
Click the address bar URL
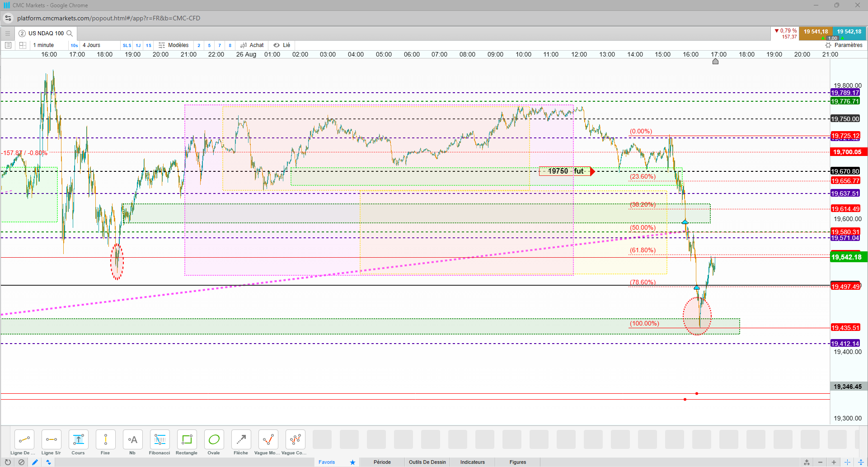pyautogui.click(x=108, y=18)
